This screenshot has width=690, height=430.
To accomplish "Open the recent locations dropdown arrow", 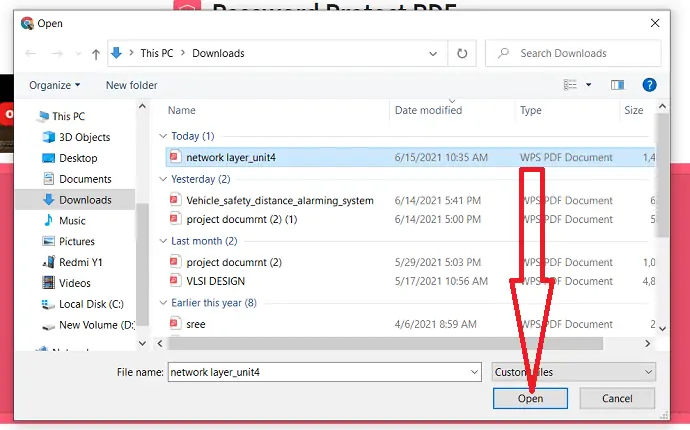I will pos(78,54).
